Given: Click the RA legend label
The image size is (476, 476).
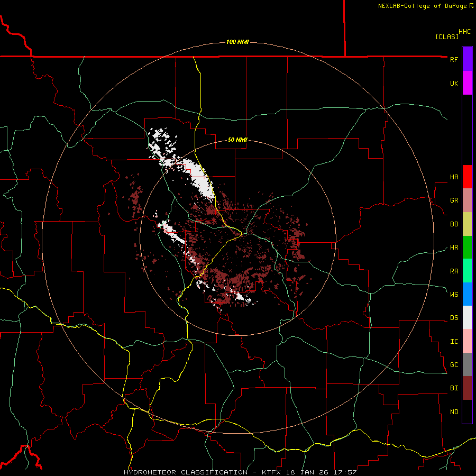Looking at the screenshot, I should 454,271.
